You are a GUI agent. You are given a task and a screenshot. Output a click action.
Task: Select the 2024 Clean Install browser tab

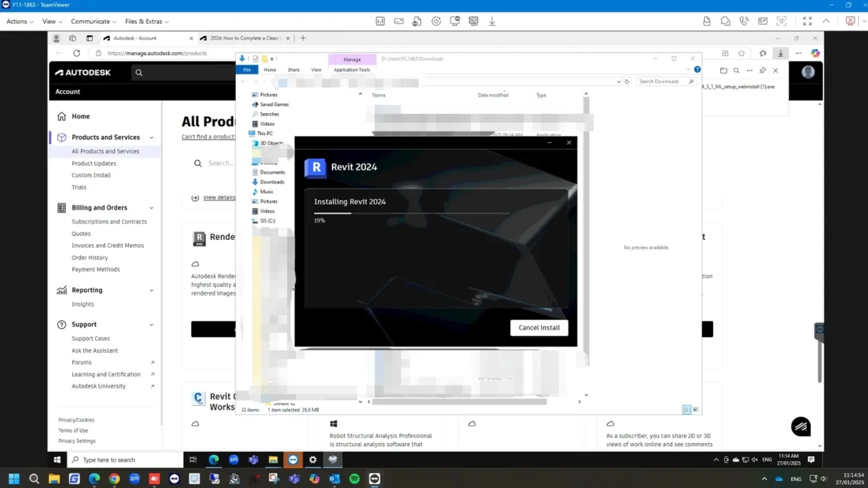244,38
